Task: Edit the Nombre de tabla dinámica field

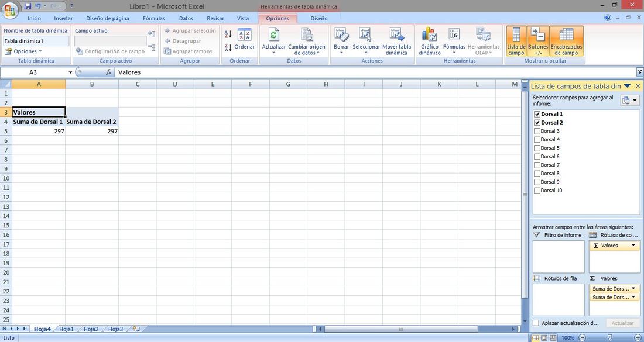Action: pyautogui.click(x=36, y=41)
